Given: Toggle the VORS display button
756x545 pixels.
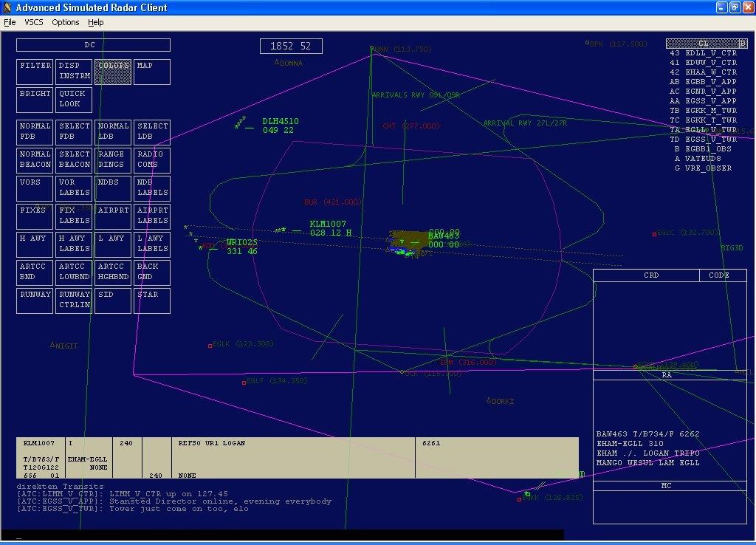Looking at the screenshot, I should pyautogui.click(x=35, y=188).
